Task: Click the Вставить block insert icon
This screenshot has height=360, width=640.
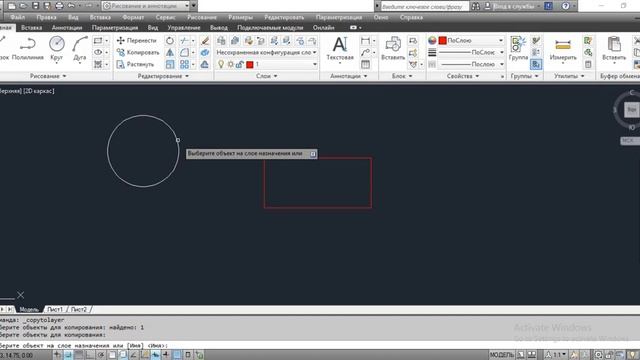Action: tap(393, 49)
